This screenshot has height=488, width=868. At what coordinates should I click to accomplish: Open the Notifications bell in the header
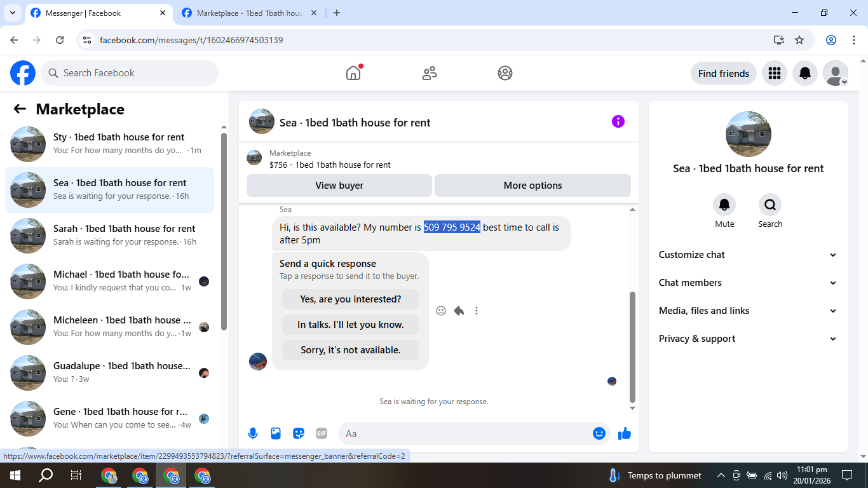tap(805, 73)
